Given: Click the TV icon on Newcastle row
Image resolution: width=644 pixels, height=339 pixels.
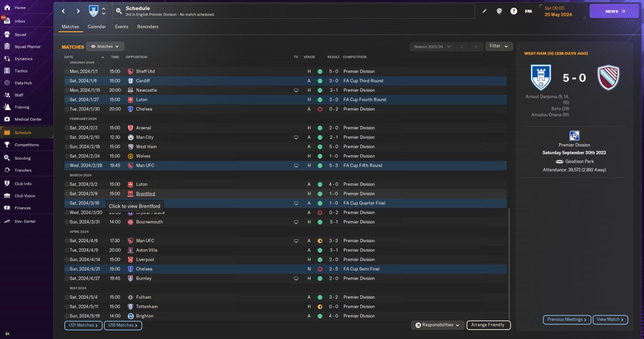Looking at the screenshot, I should pos(296,90).
